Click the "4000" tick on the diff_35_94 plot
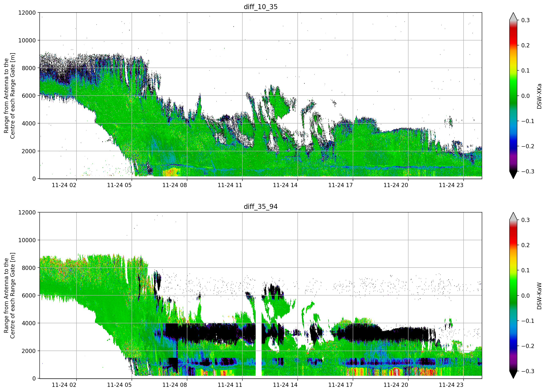This screenshot has width=546, height=392. coord(29,323)
